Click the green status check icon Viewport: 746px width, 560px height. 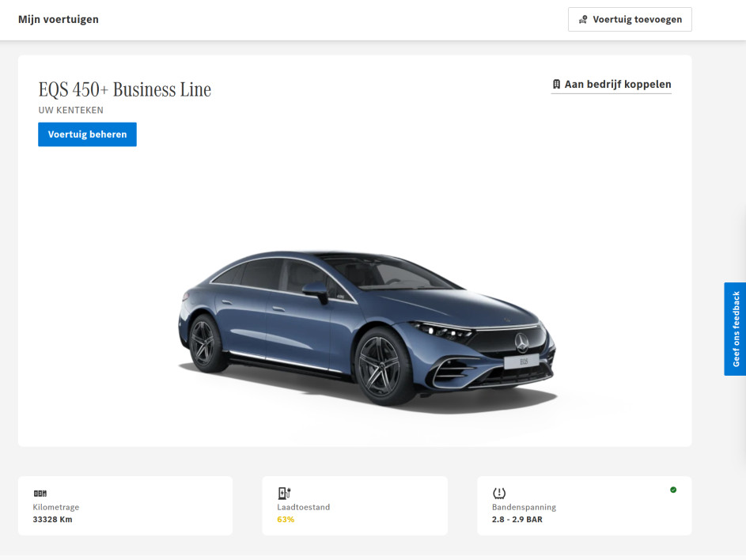click(673, 490)
